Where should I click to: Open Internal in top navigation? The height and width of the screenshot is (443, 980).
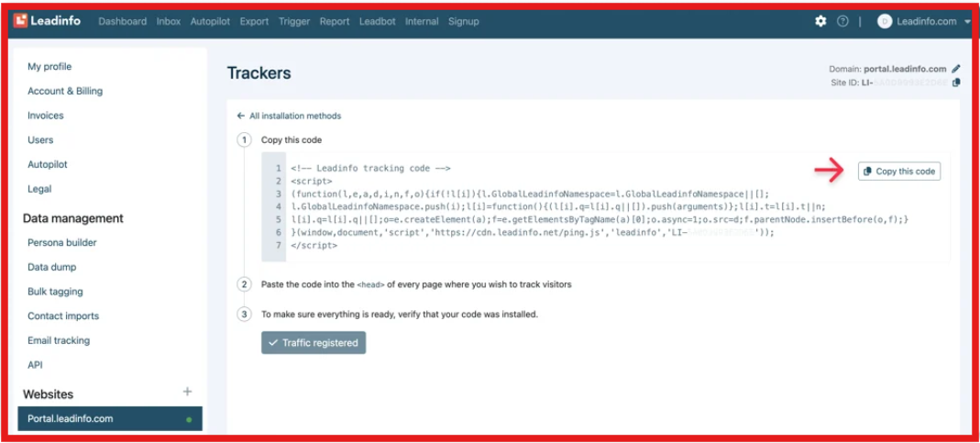(422, 21)
